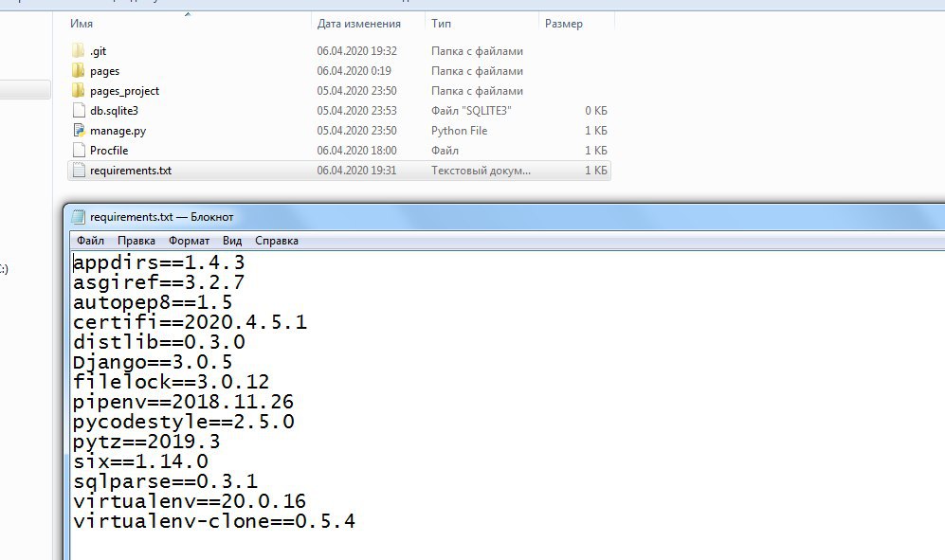Click the 0 КБ size of db.sqlite3
The height and width of the screenshot is (560, 945).
coord(596,111)
